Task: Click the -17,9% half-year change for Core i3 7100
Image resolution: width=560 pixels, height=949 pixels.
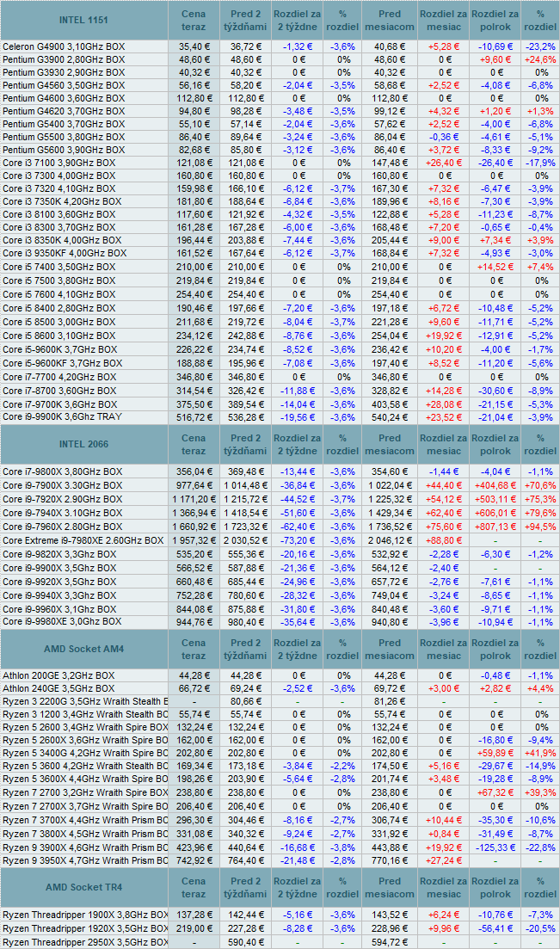Action: 540,163
